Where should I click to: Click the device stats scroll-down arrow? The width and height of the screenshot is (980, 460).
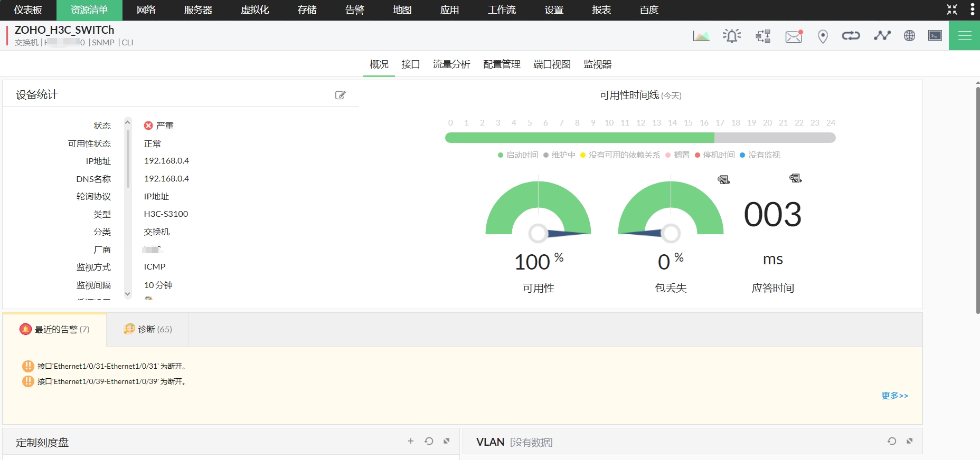click(127, 294)
